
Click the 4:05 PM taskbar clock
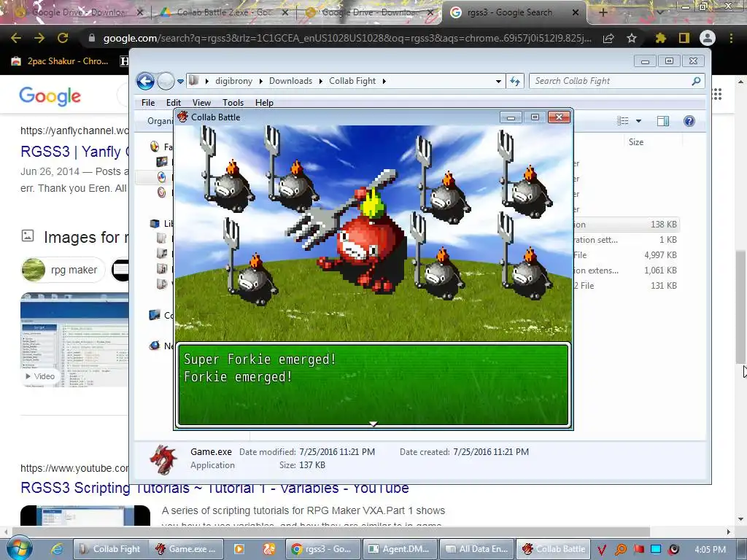click(x=710, y=550)
